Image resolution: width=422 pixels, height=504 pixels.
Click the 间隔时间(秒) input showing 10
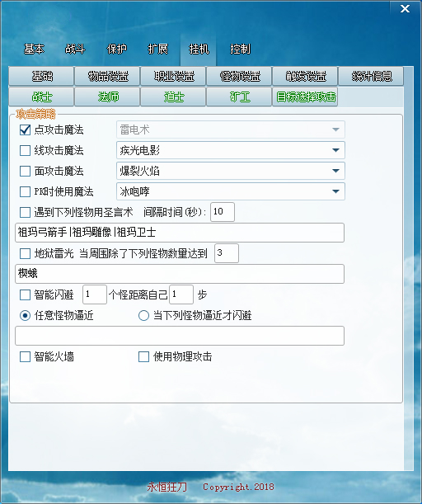(x=223, y=212)
